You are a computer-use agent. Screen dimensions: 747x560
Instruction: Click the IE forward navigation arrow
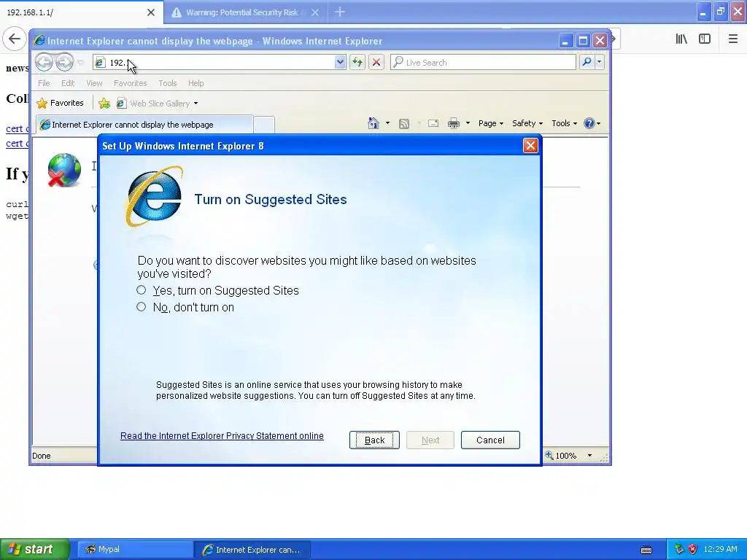tap(64, 62)
